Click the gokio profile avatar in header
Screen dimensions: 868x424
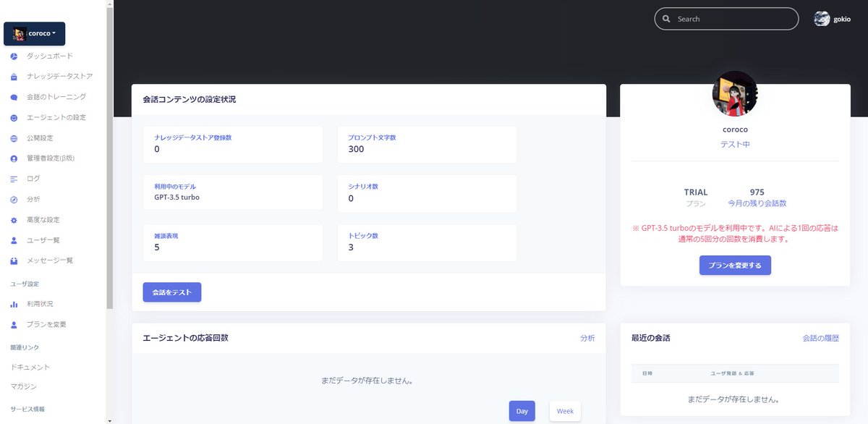click(822, 19)
